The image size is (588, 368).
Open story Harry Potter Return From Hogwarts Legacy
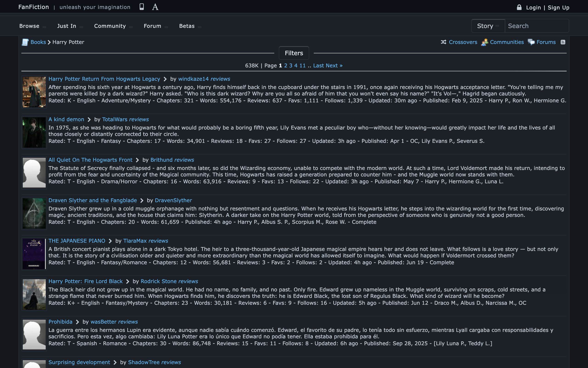[104, 79]
